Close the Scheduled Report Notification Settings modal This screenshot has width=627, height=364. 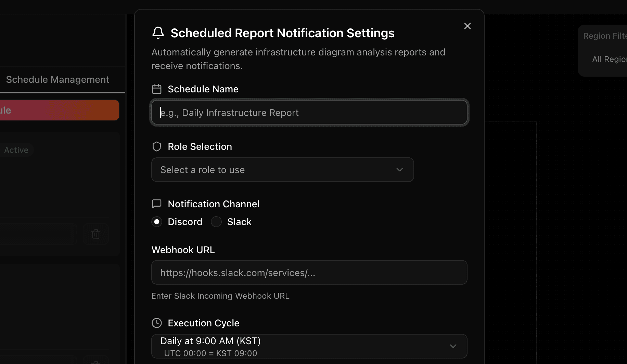(x=467, y=26)
